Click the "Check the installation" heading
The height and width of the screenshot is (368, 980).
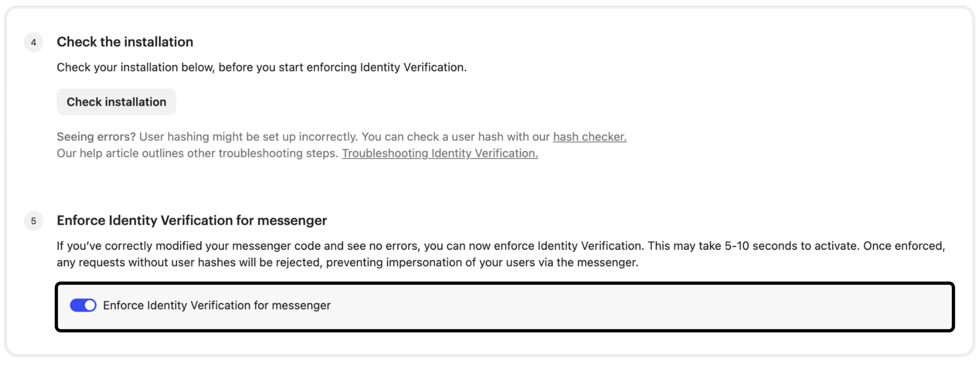click(x=125, y=42)
